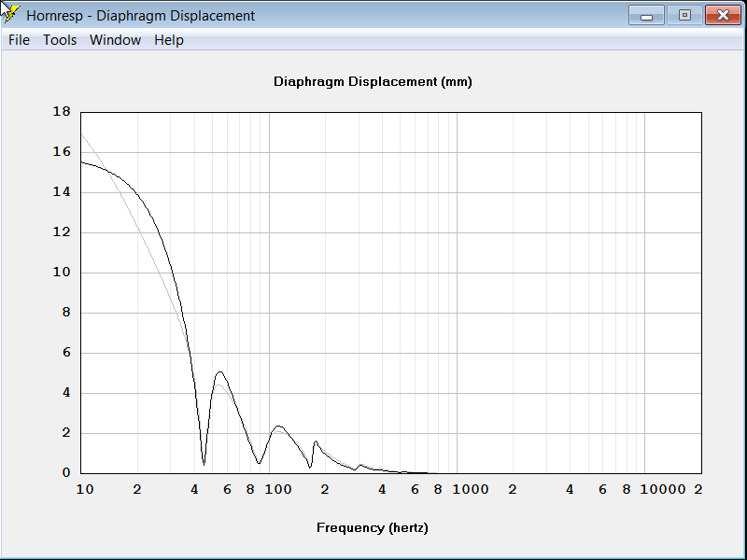Click the 0 value on vertical axis
The height and width of the screenshot is (560, 747).
click(x=66, y=472)
